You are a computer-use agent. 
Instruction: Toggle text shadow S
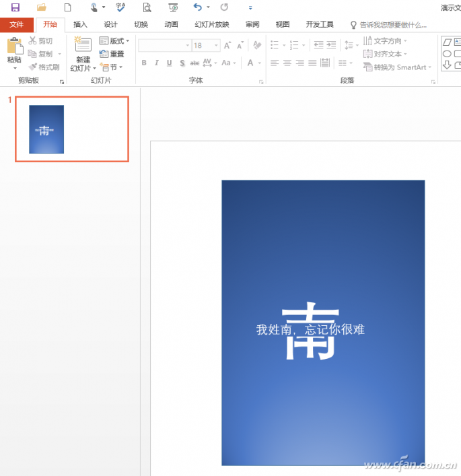pyautogui.click(x=182, y=63)
